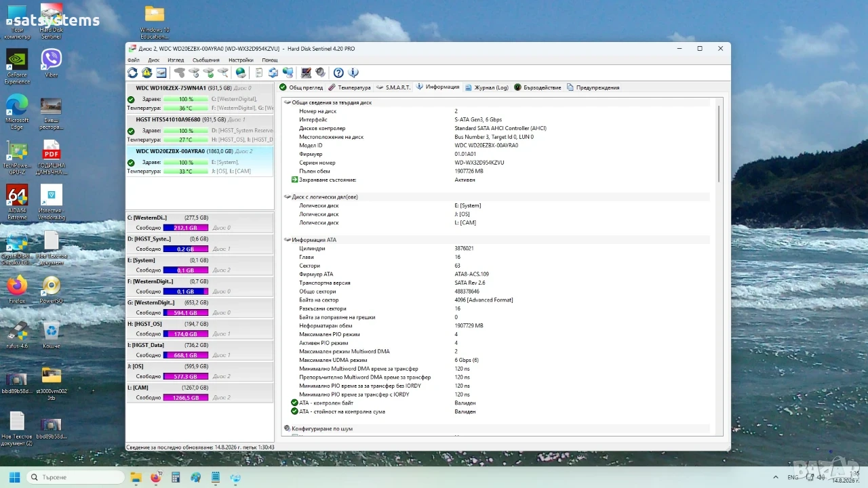This screenshot has height=488, width=868.
Task: Select the I: [HGST_Data] partition row
Action: click(200, 350)
